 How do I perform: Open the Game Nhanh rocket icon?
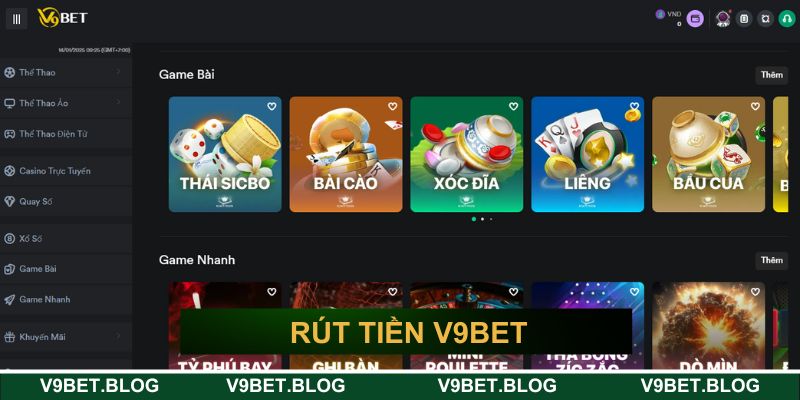(x=10, y=299)
